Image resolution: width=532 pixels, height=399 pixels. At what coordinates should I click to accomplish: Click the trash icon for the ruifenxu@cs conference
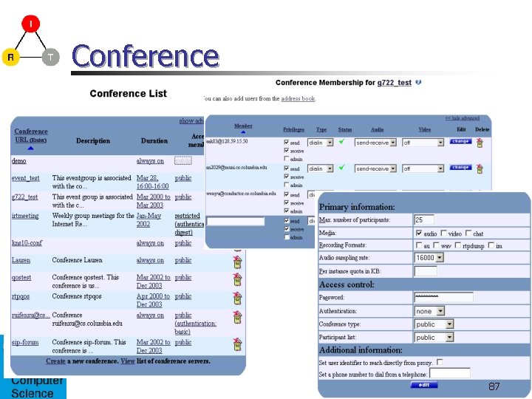coord(237,317)
